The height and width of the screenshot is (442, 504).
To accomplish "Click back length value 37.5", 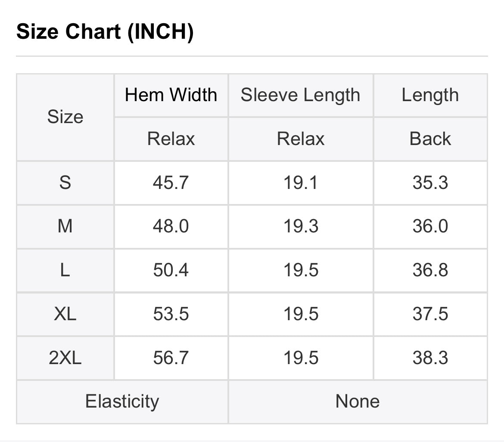I will [x=430, y=314].
